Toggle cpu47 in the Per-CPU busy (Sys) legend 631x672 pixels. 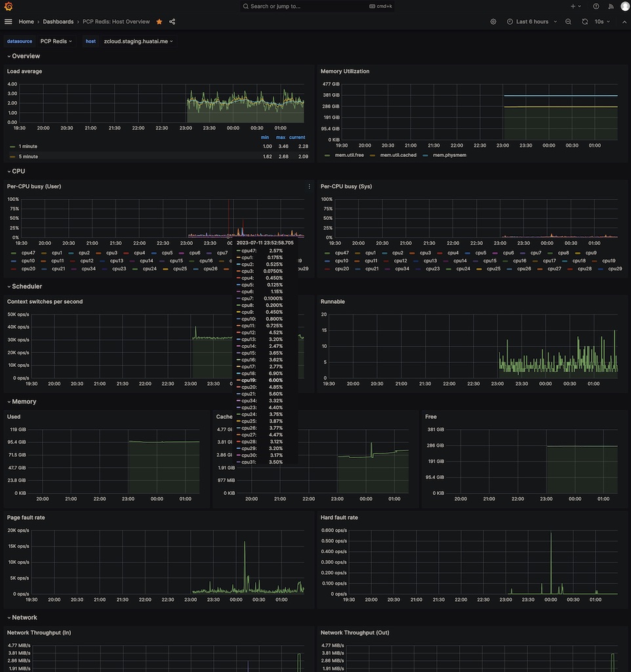pos(342,253)
